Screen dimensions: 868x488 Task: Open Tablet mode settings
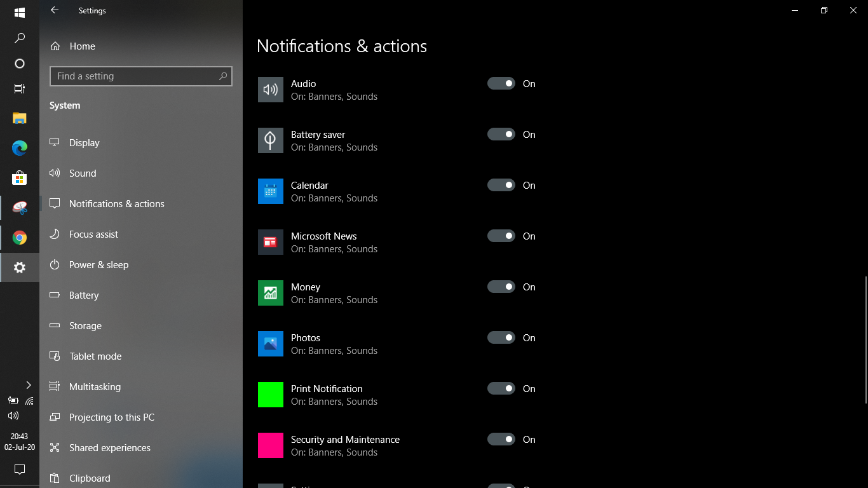click(141, 356)
